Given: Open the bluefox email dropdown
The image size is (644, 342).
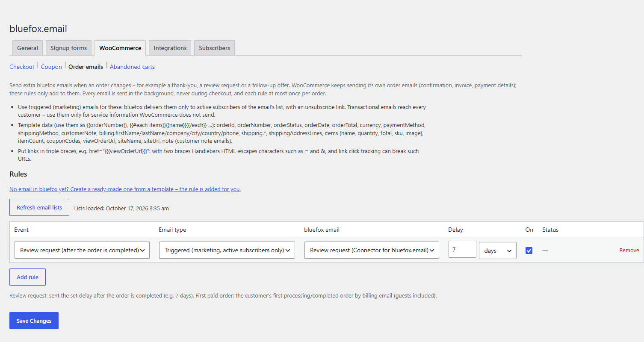Looking at the screenshot, I should click(x=372, y=250).
